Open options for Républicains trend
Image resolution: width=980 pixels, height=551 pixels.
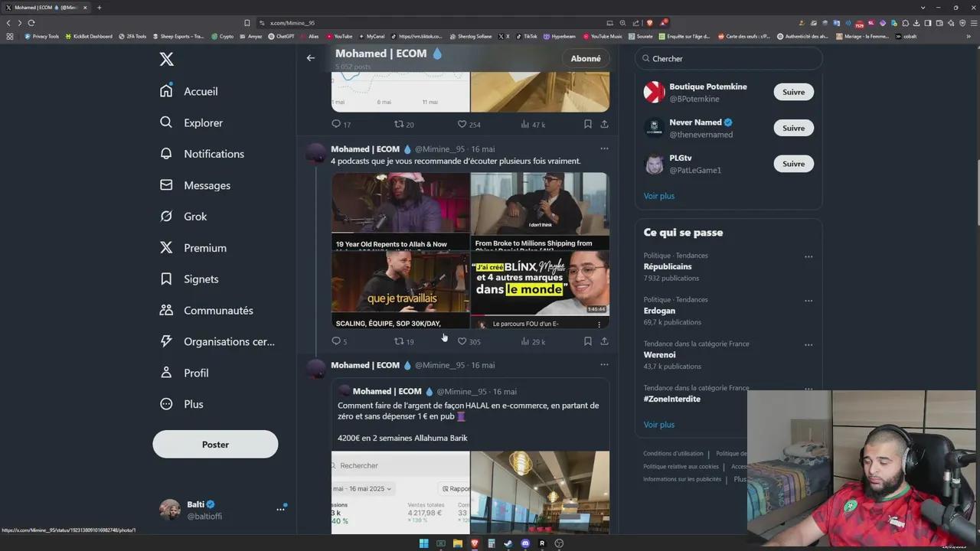(808, 257)
